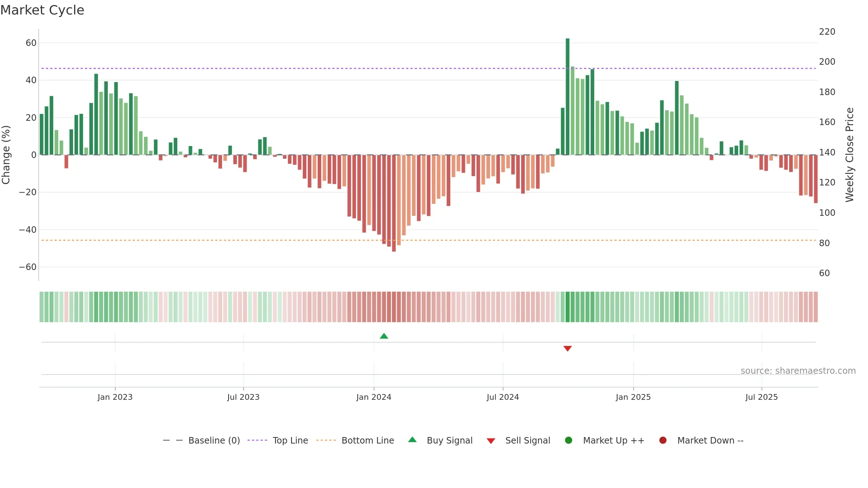Click the purple dotted top line in chart
Viewport: 868px width, 488px height.
point(429,68)
